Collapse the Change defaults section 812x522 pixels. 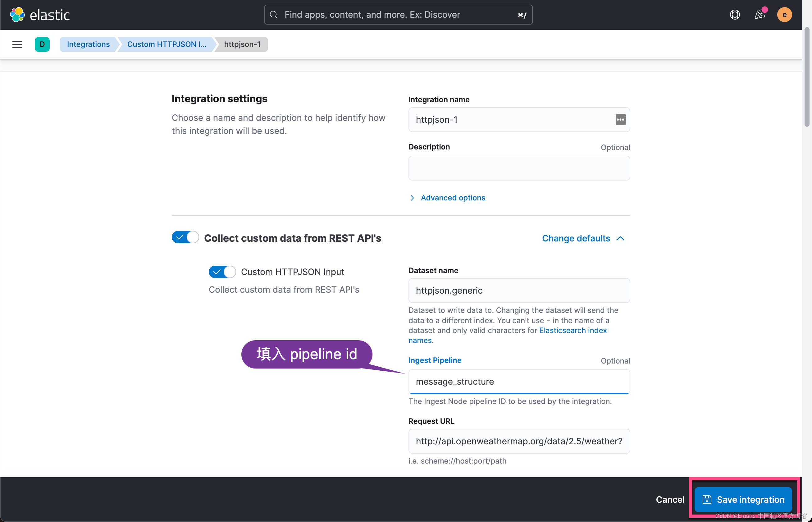coord(583,238)
